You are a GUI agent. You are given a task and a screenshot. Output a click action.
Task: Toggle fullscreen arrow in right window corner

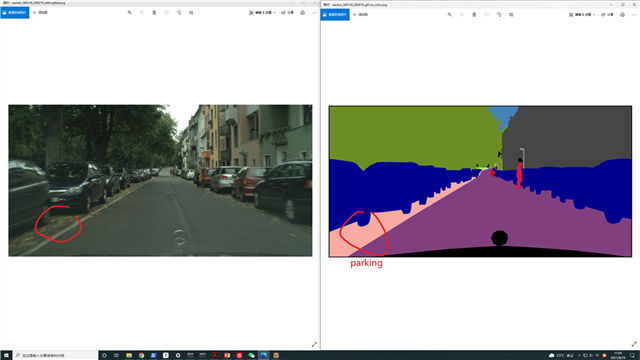[634, 344]
